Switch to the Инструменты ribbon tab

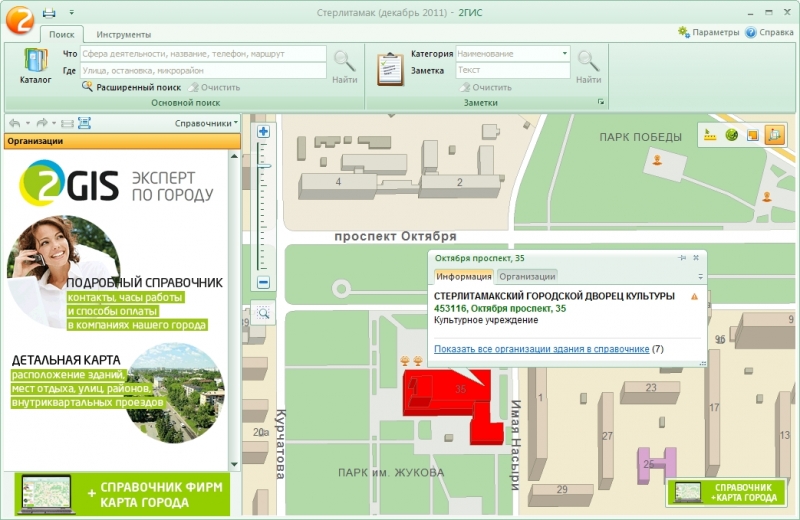(x=123, y=34)
